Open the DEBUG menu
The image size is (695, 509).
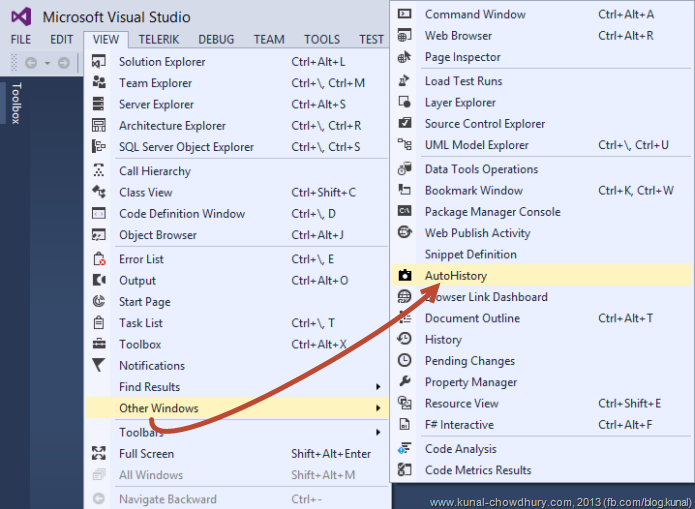click(216, 39)
